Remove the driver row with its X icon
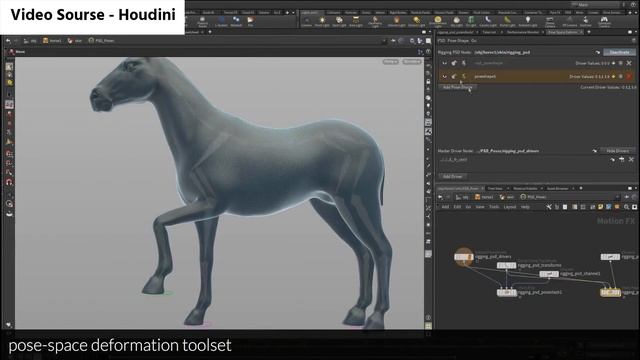Screen dimensions: 640x360 tap(631, 160)
